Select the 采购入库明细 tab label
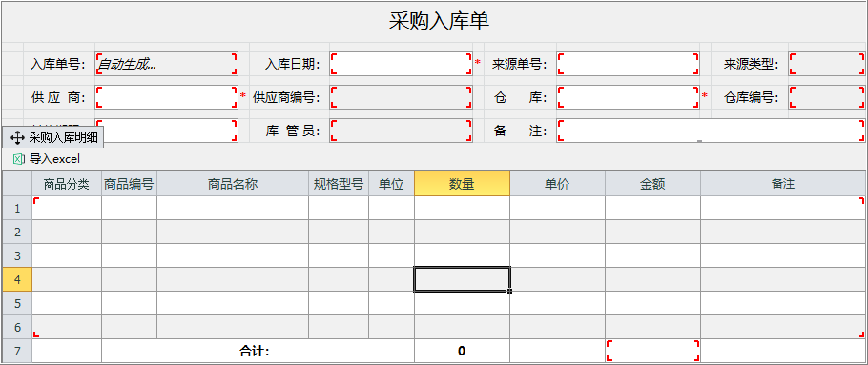 [64, 137]
